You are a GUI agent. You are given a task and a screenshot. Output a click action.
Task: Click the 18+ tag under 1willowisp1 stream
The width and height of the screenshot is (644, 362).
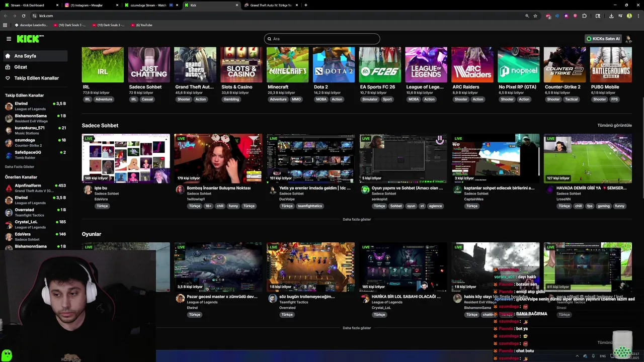tap(208, 206)
